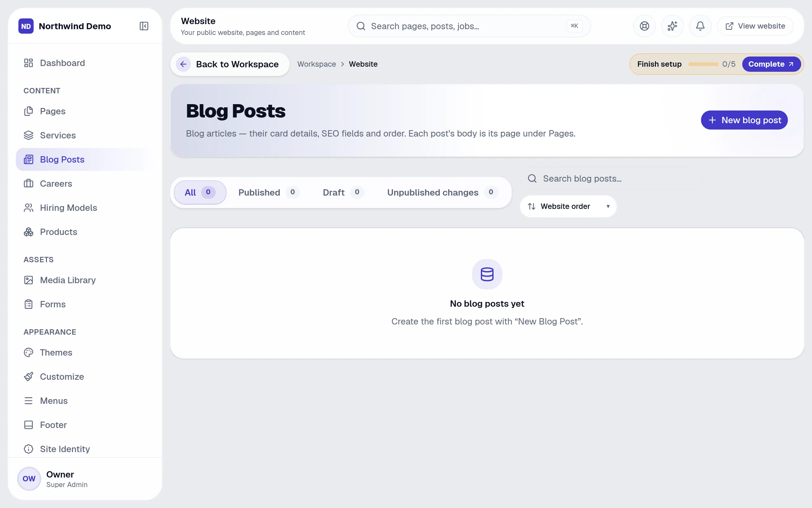Click the View website button

point(755,26)
